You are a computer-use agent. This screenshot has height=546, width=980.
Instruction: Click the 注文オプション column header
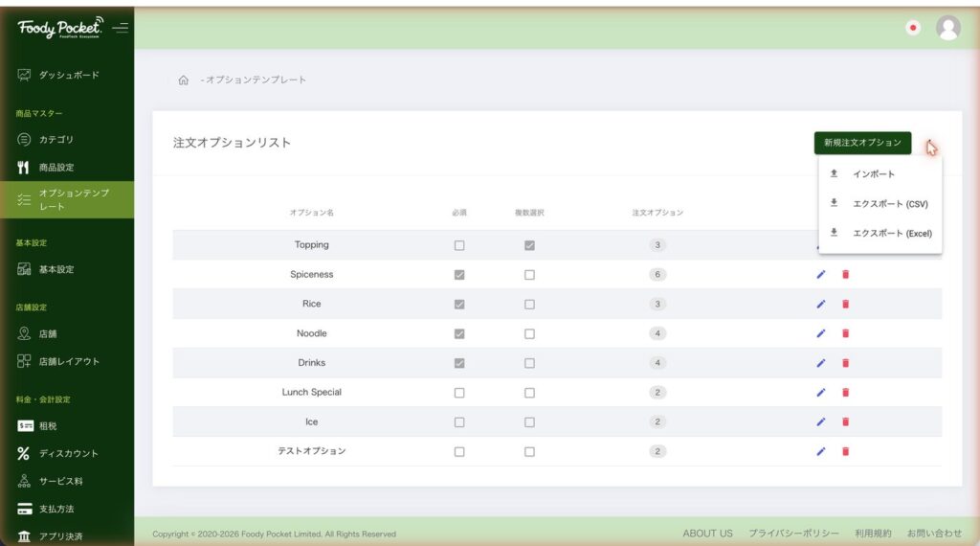(657, 213)
